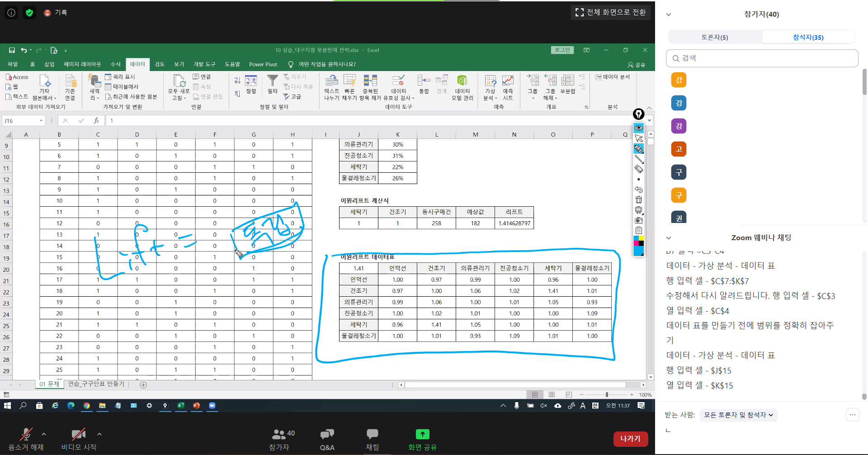868x455 pixels.
Task: Toggle the eye icon in annotation toolbar
Action: point(638,128)
